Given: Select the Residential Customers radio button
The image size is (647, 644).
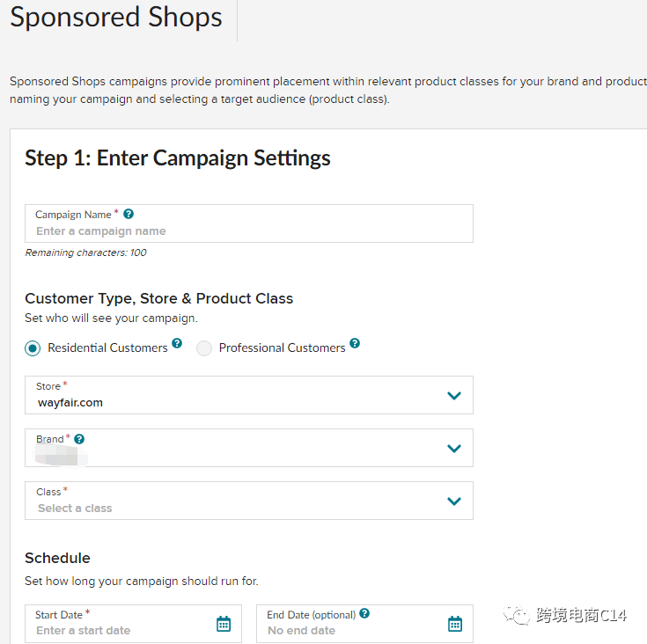Looking at the screenshot, I should (x=33, y=348).
